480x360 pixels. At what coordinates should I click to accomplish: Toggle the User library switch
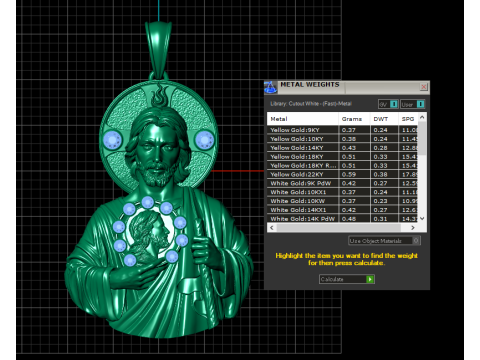(x=413, y=104)
